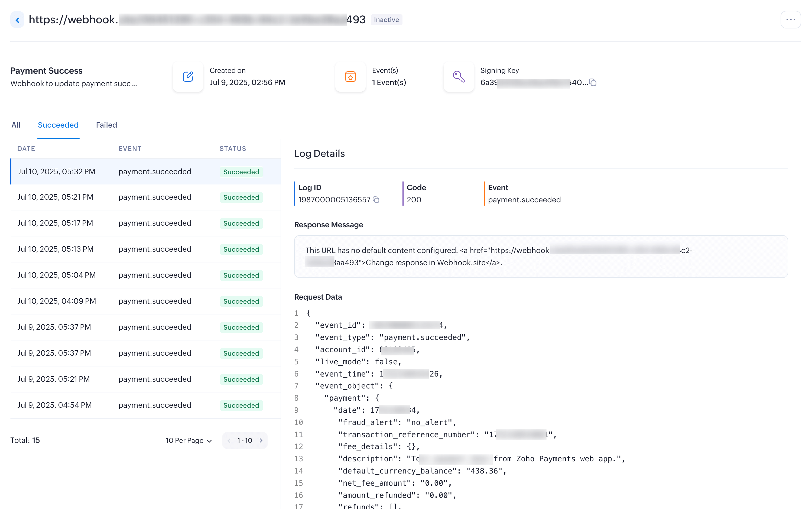Copy the Log ID using copy icon
The height and width of the screenshot is (509, 812).
pyautogui.click(x=376, y=200)
